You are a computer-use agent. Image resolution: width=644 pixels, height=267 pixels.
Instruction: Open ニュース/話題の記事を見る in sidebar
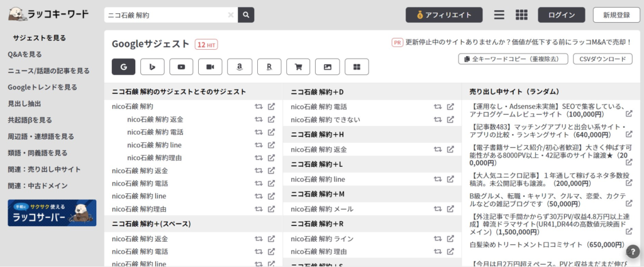coord(48,71)
